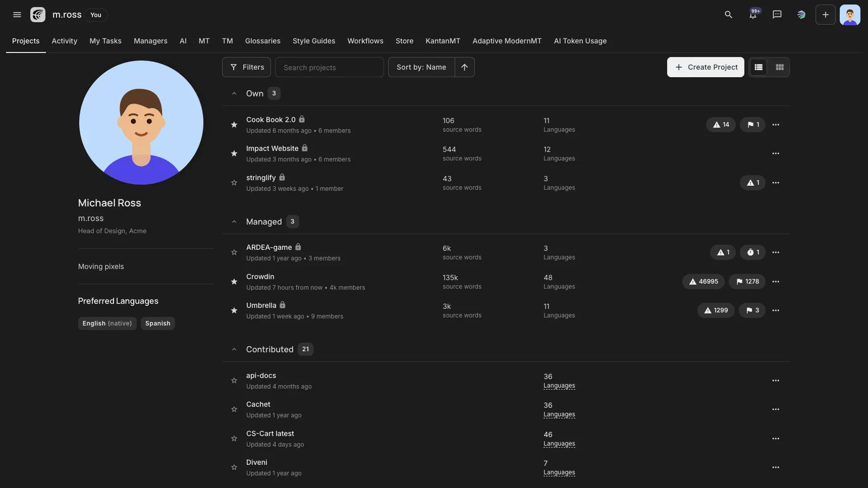This screenshot has height=488, width=868.
Task: Click the Spanish language tag
Action: (x=158, y=323)
